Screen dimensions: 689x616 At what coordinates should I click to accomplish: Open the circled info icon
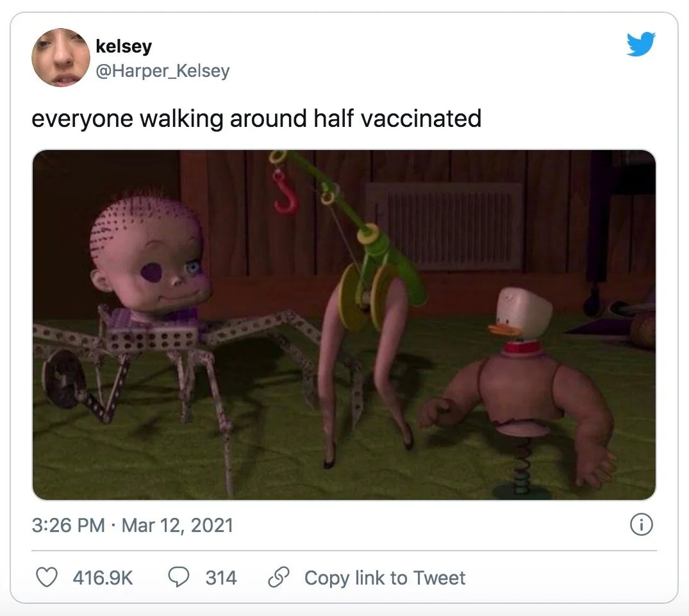(x=642, y=525)
